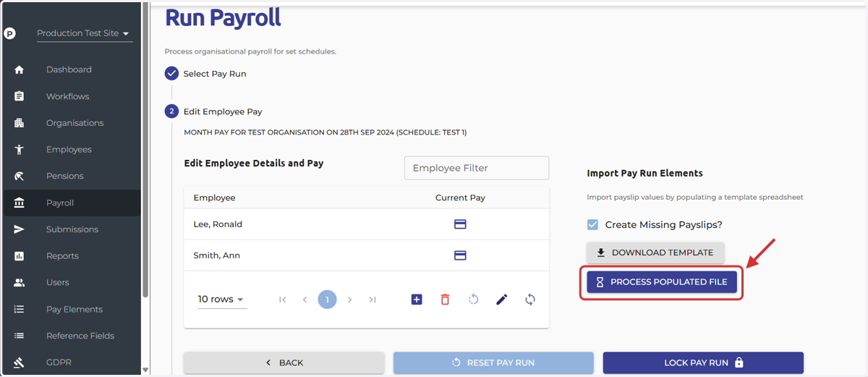Open current pay card icon for Smith, Ann
The height and width of the screenshot is (377, 868).
[460, 255]
